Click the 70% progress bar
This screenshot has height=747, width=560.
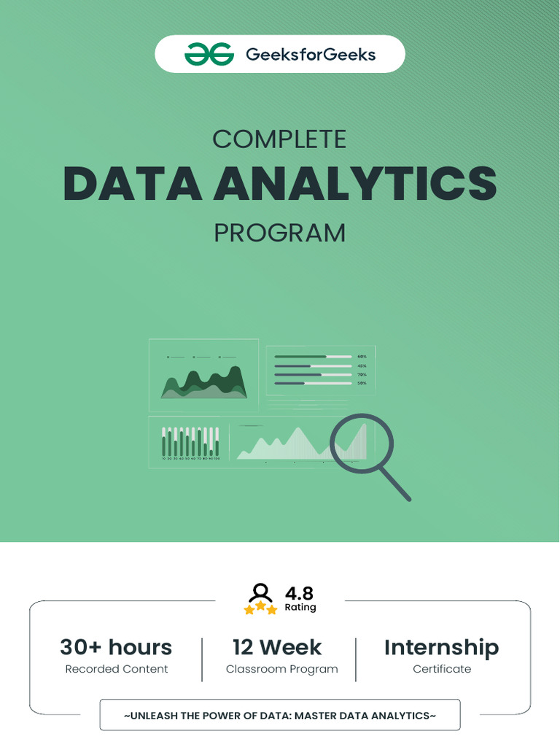tap(313, 374)
